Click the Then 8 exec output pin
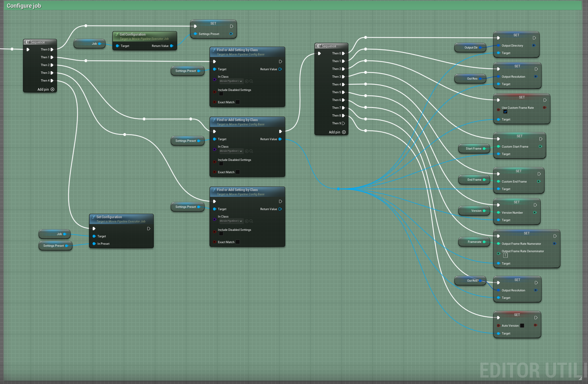Screen dimensions: 588x384 click(x=343, y=116)
